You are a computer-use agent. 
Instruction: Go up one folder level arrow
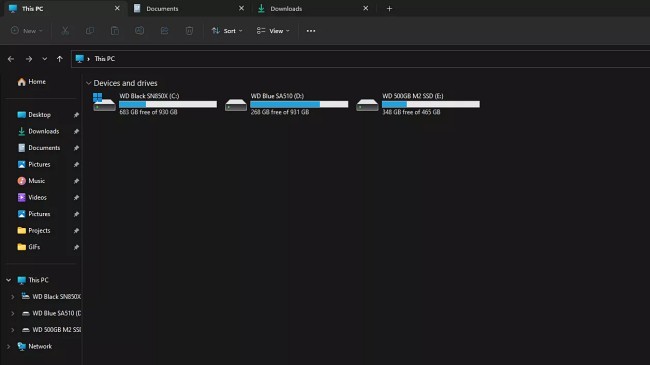pyautogui.click(x=60, y=59)
